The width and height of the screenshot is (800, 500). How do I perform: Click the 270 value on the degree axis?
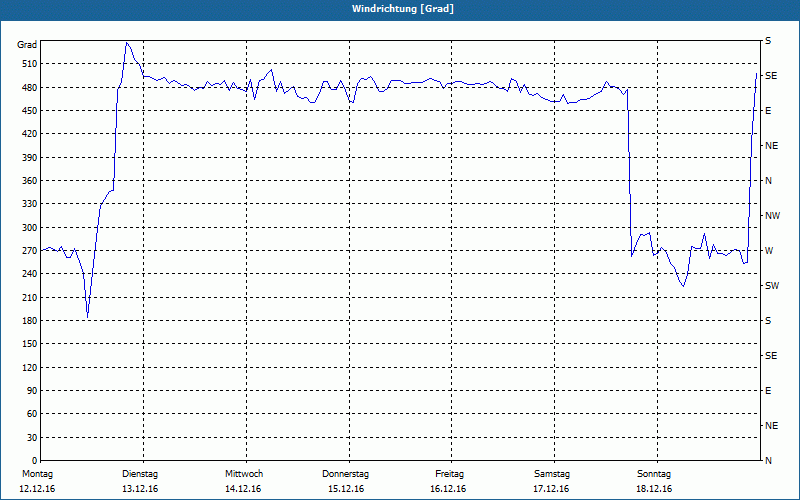coord(30,251)
